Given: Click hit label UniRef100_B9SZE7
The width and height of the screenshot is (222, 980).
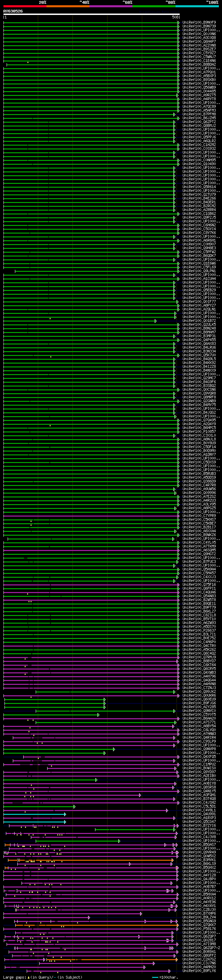Looking at the screenshot, I should (199, 49).
